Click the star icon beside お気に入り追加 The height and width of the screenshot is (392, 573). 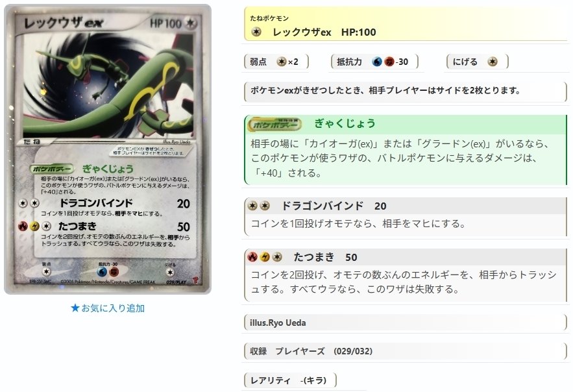point(75,308)
